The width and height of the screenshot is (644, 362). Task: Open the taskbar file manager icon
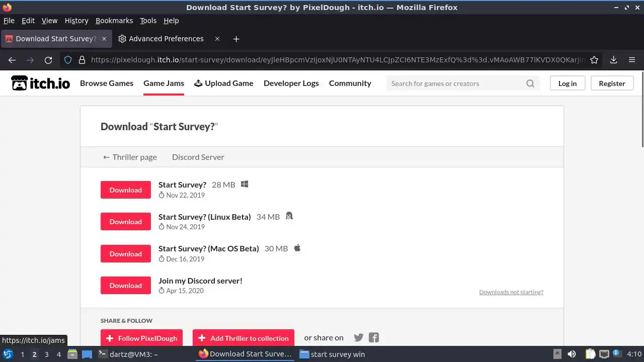[72, 354]
